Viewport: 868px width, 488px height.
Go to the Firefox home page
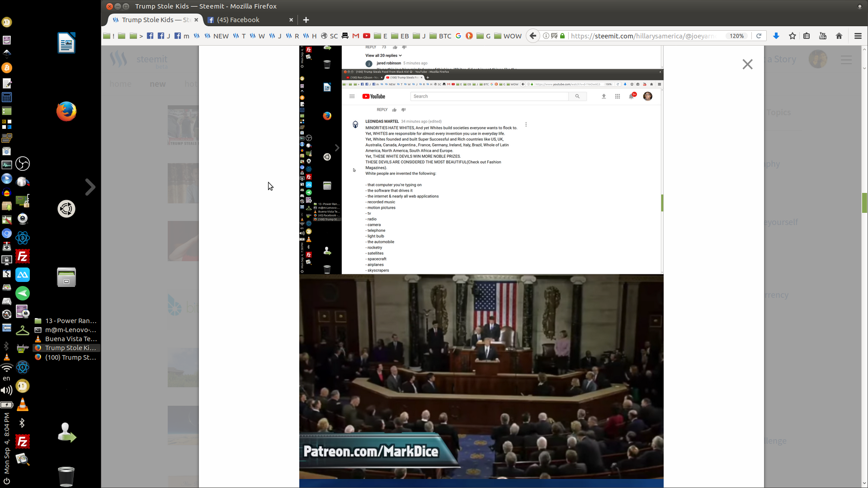tap(839, 36)
